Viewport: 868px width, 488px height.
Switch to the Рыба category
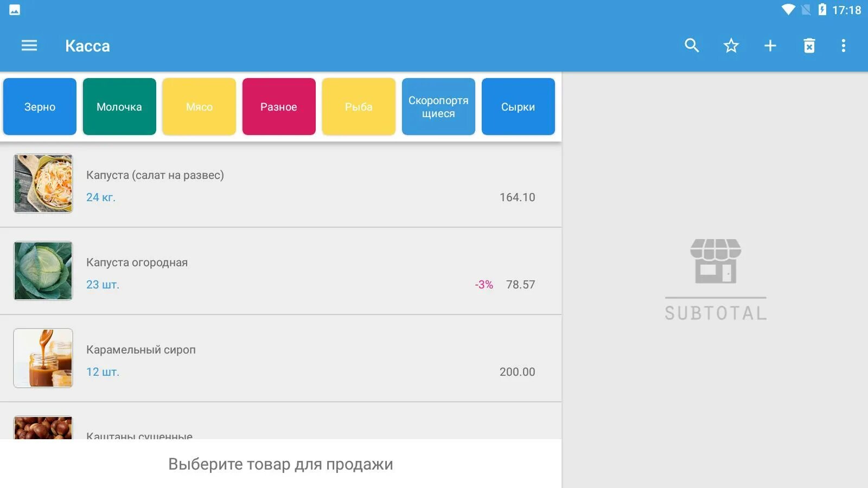359,106
